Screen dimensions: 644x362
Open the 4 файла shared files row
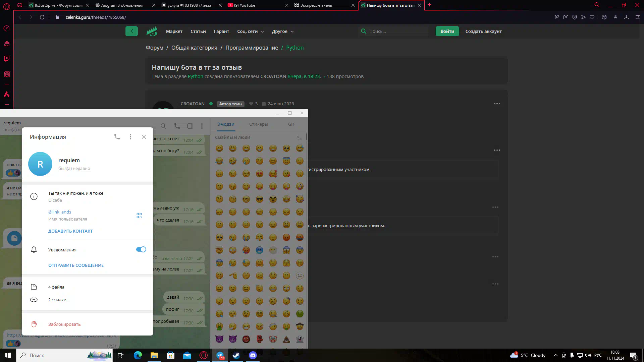click(88, 287)
